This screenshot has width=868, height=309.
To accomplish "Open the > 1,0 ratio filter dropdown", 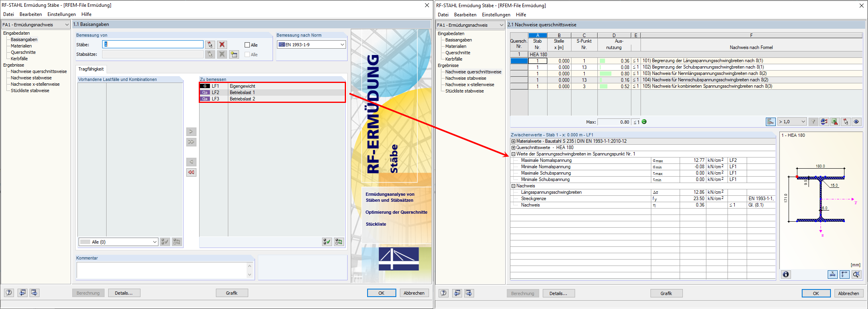I will pos(792,122).
